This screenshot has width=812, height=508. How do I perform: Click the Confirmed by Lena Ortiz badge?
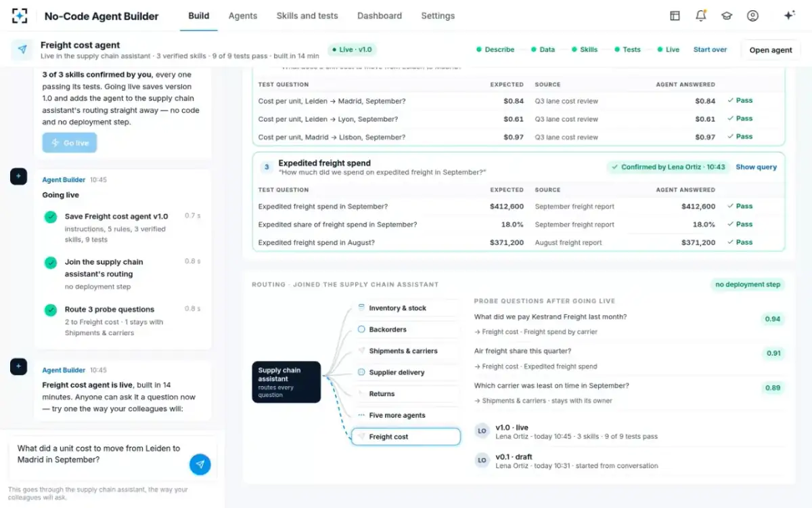(x=667, y=167)
